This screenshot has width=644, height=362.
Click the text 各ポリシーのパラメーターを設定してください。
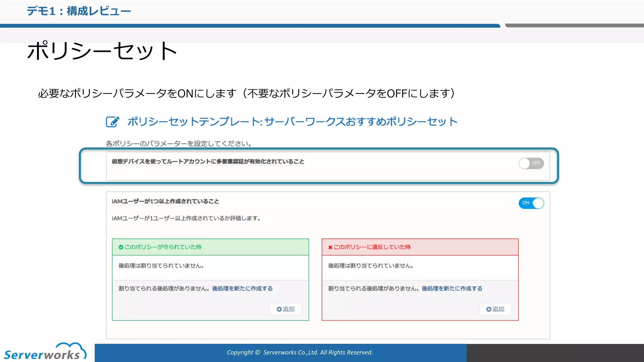pos(179,144)
